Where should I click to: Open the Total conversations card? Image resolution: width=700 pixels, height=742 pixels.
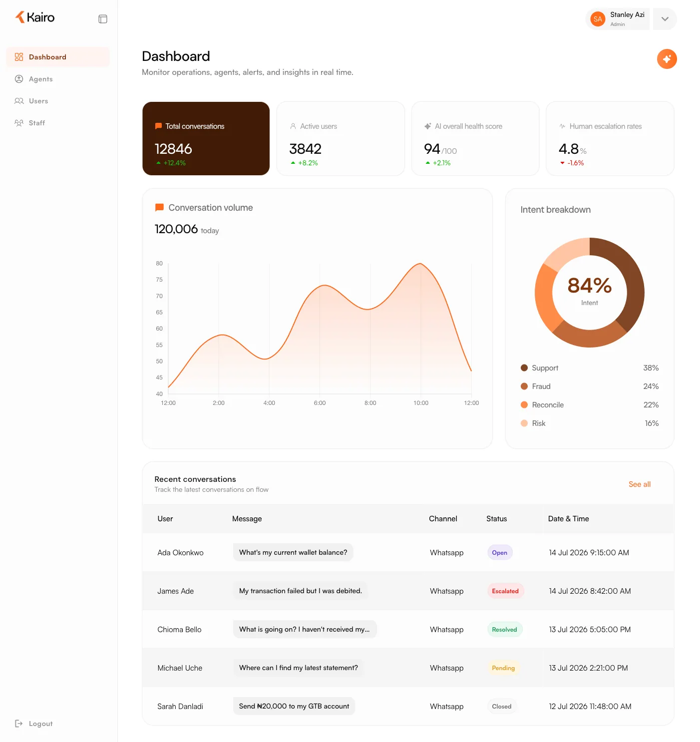point(206,138)
